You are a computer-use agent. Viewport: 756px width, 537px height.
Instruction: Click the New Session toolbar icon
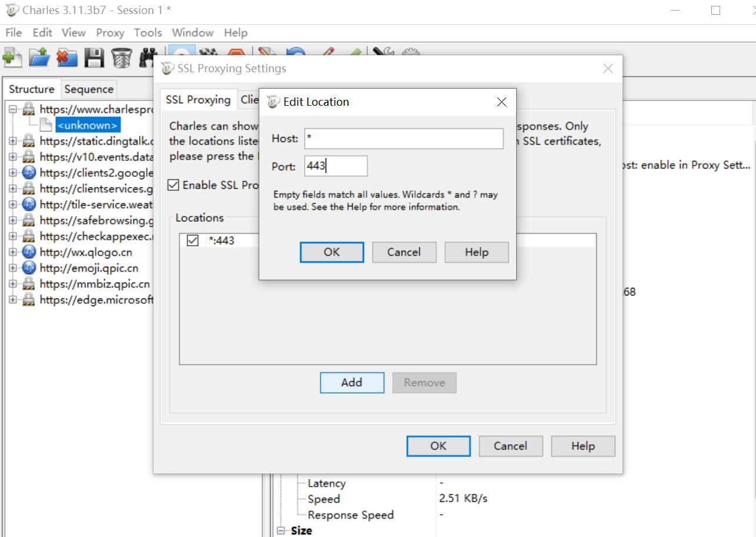(12, 57)
